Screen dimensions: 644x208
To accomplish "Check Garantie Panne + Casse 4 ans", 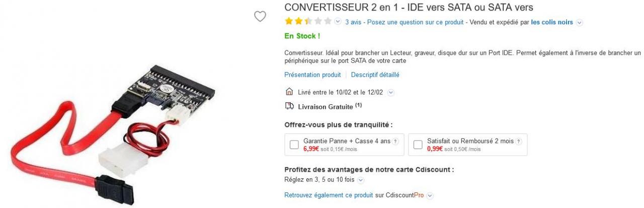I will point(294,145).
